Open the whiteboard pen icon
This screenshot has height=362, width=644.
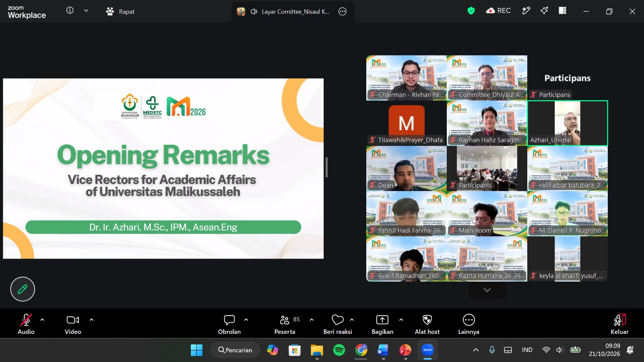tap(526, 11)
